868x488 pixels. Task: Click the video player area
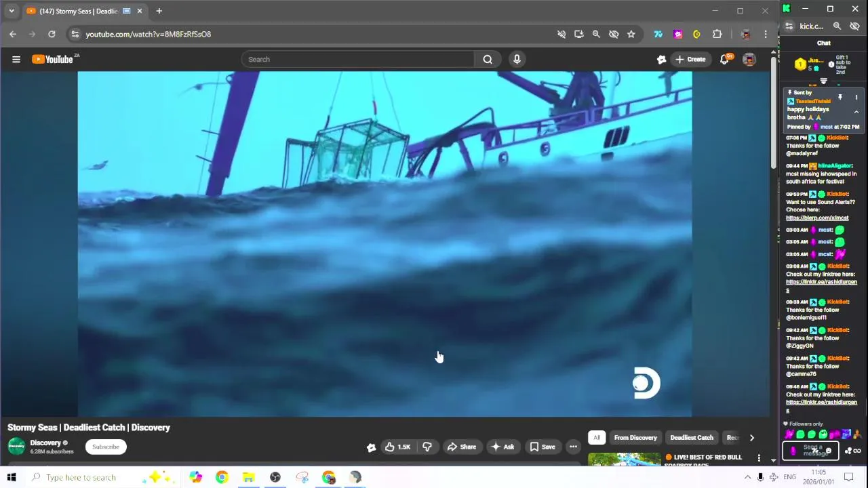click(x=384, y=244)
